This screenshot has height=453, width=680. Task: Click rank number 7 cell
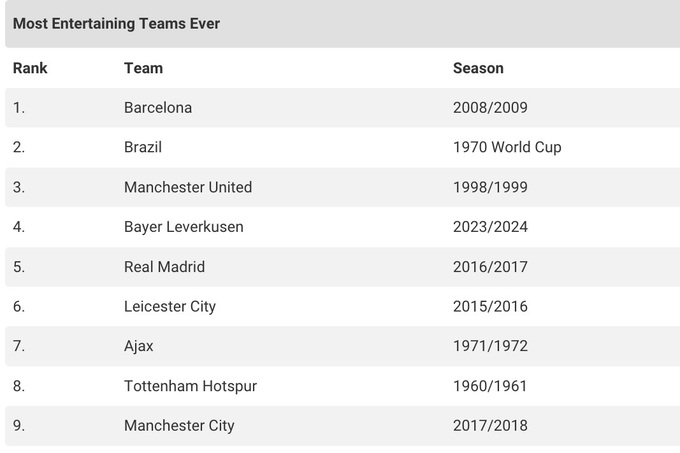pyautogui.click(x=19, y=346)
